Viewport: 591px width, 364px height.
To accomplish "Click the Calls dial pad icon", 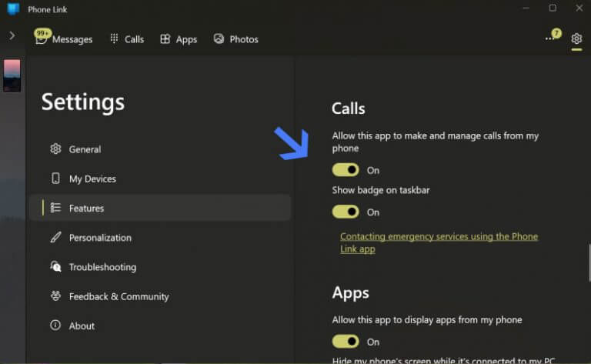I will (114, 38).
